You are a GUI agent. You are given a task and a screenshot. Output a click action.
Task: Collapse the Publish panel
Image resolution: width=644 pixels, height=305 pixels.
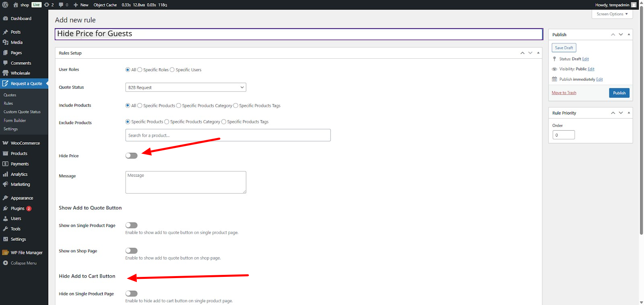(629, 35)
